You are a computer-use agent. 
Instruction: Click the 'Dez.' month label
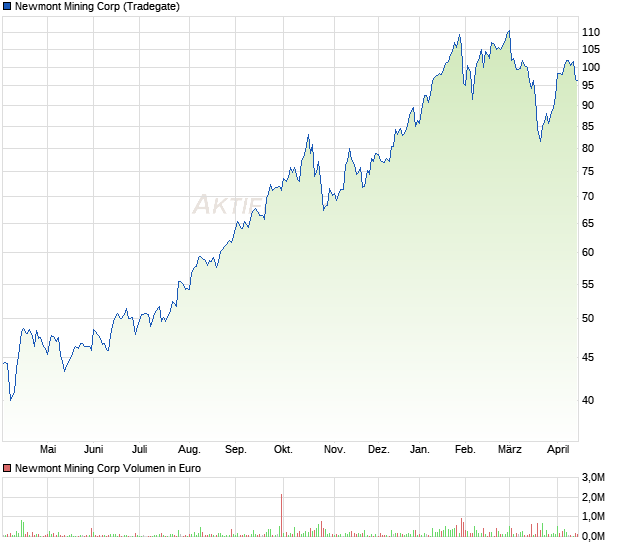378,449
